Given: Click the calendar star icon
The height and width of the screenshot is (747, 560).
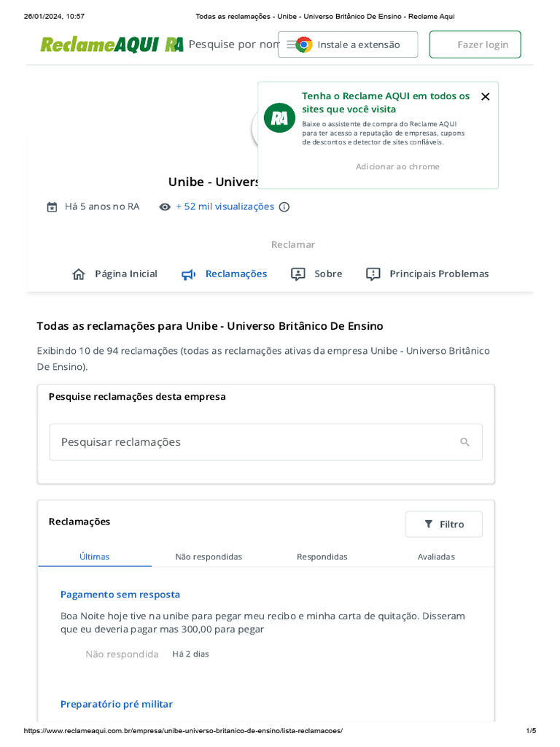Looking at the screenshot, I should (52, 206).
